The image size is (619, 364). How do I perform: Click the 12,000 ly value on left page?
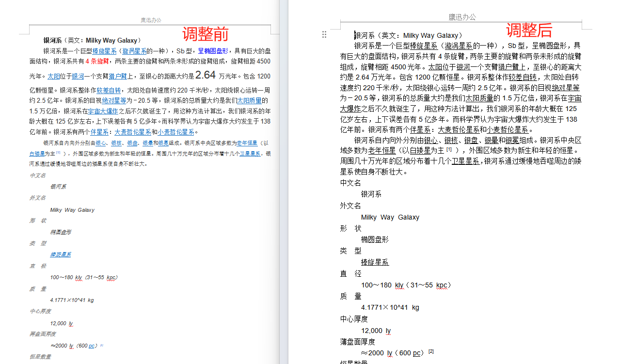(x=62, y=323)
